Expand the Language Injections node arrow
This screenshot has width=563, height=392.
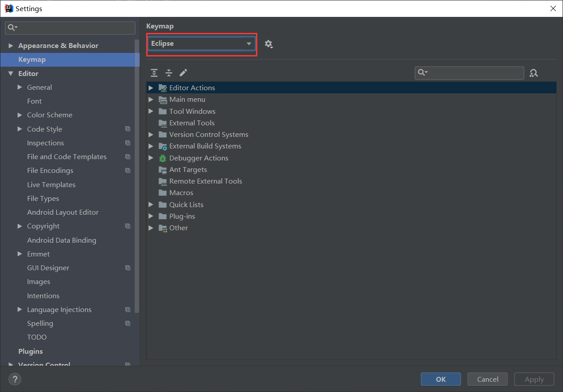20,309
